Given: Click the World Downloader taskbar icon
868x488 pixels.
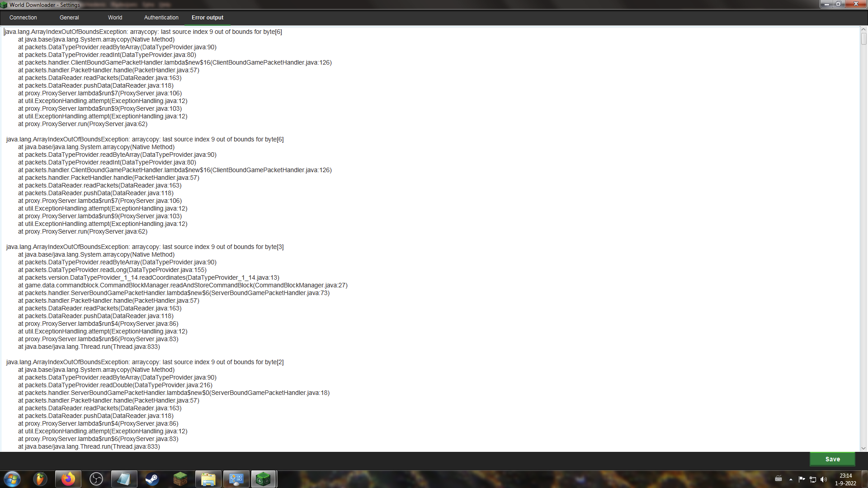Looking at the screenshot, I should pos(264,479).
